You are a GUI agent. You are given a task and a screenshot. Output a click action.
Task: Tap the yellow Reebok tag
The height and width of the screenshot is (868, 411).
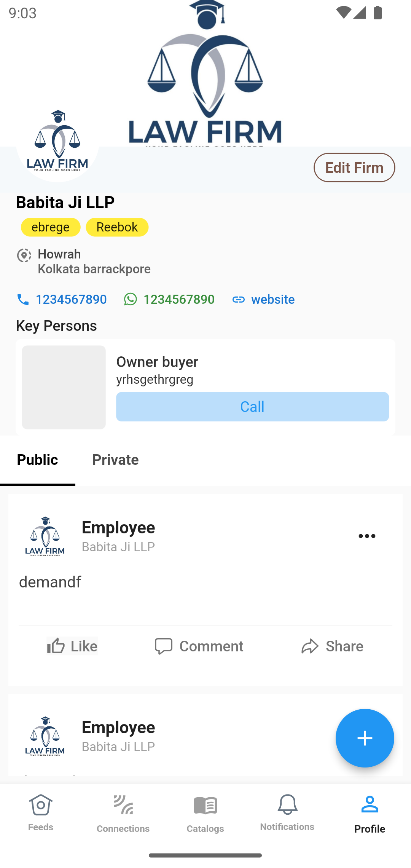pos(117,227)
